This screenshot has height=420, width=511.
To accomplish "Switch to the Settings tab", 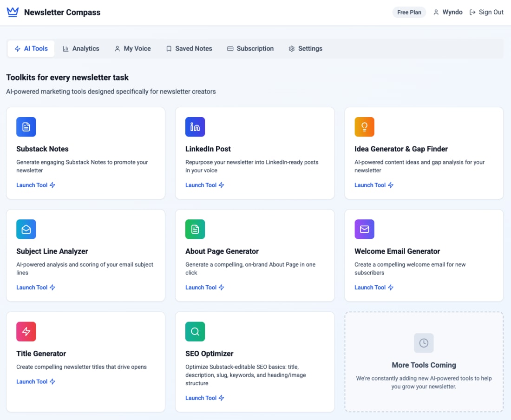I will coord(305,48).
